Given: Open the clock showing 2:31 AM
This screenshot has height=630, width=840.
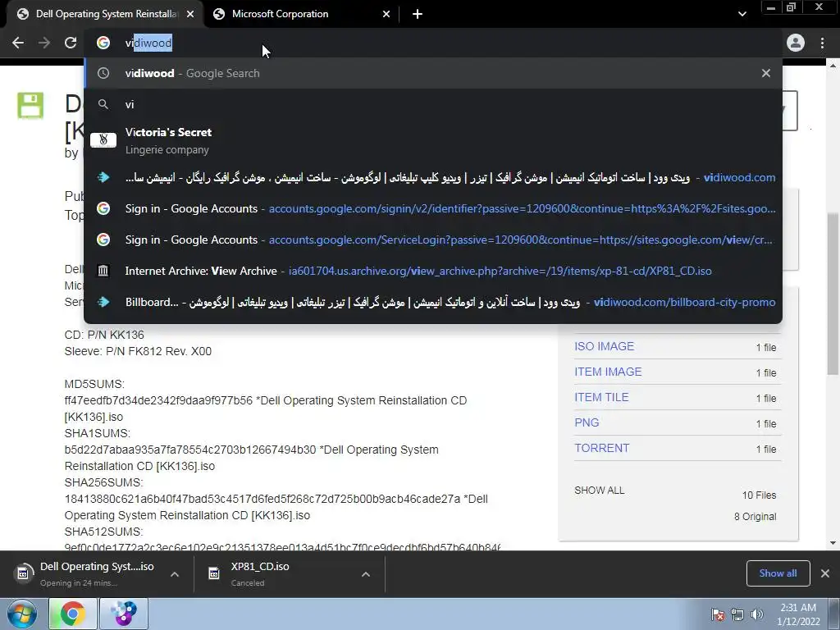Looking at the screenshot, I should 798,614.
